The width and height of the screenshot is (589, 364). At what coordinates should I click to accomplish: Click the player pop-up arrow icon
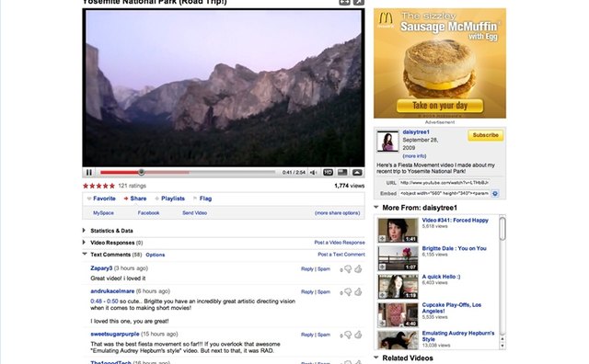click(x=357, y=172)
